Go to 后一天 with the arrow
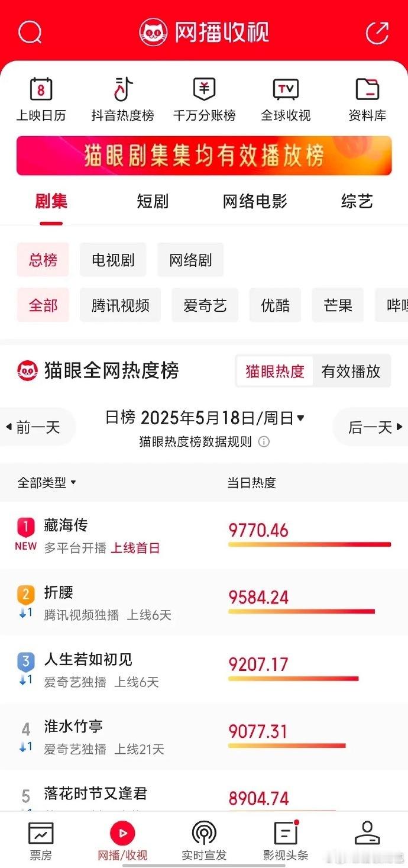 pos(375,427)
